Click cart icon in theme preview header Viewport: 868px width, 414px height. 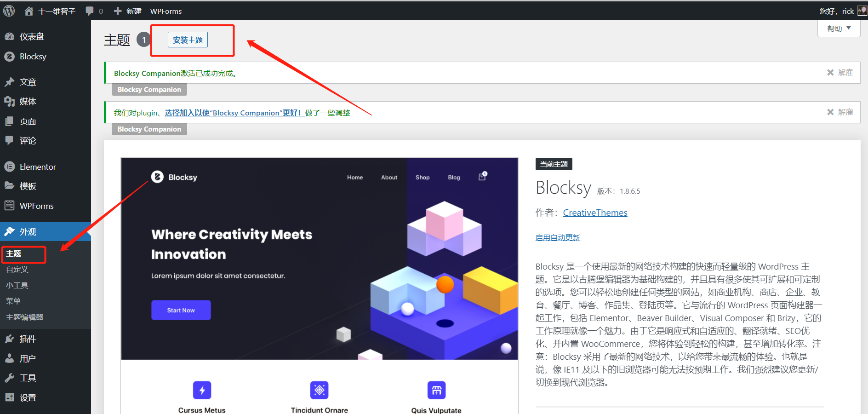[482, 176]
